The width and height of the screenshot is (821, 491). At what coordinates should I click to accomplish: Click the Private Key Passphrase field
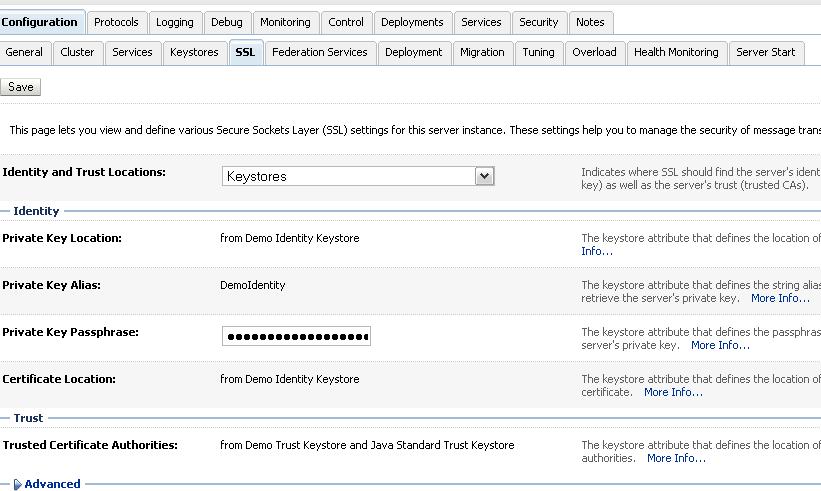[x=296, y=336]
